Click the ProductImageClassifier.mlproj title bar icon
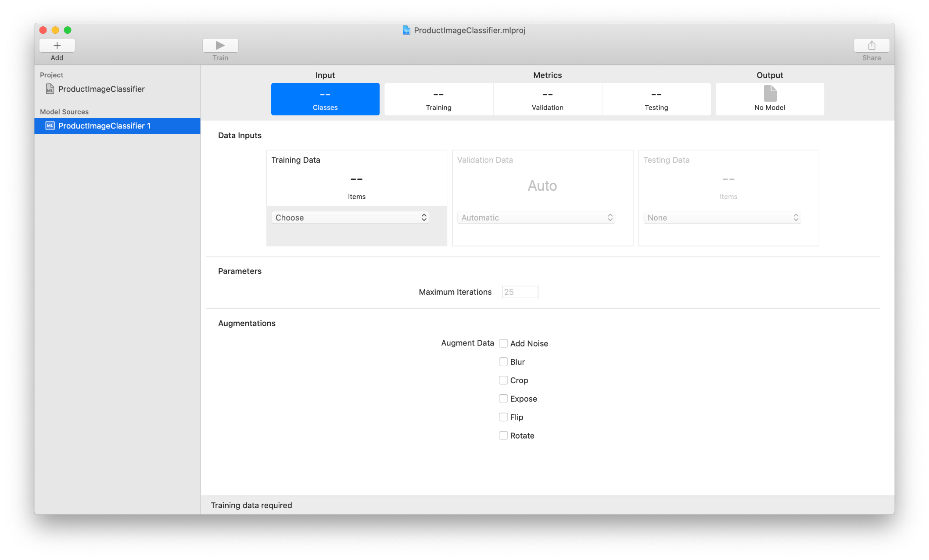This screenshot has height=560, width=929. [x=406, y=30]
